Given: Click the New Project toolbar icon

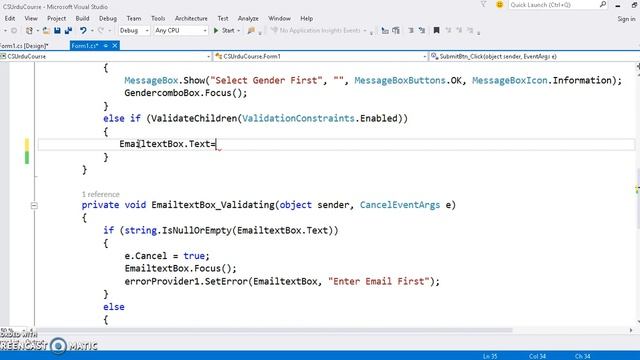Looking at the screenshot, I should [29, 31].
